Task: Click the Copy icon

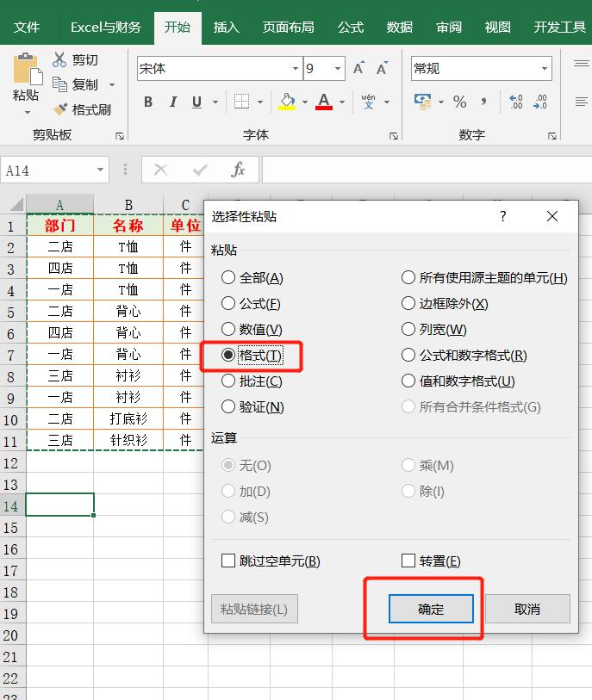Action: (59, 84)
